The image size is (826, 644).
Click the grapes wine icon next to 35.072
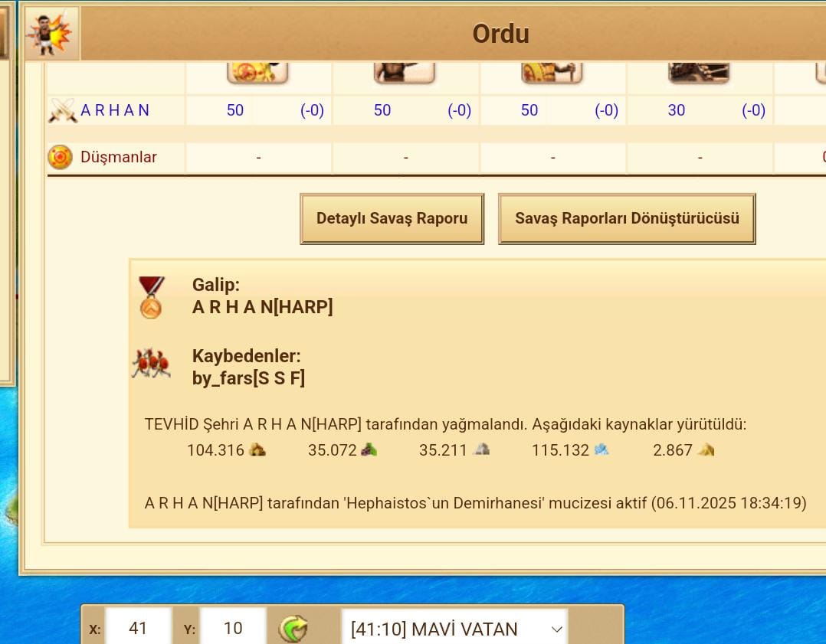369,449
